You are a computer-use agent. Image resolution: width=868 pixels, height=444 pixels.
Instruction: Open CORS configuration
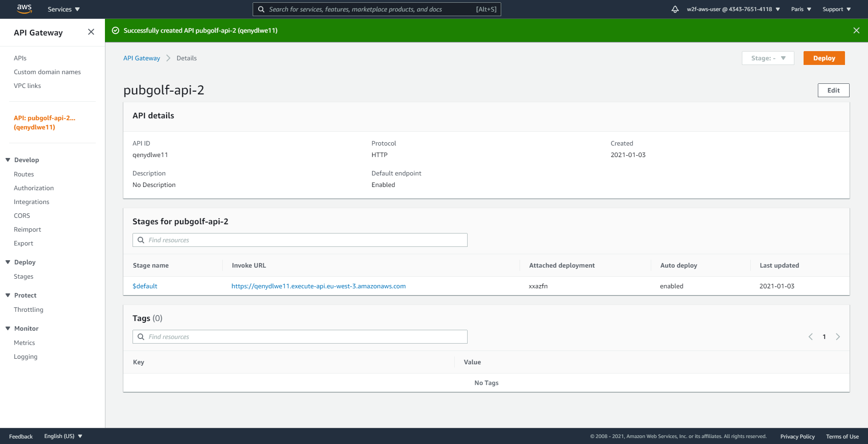pyautogui.click(x=22, y=216)
